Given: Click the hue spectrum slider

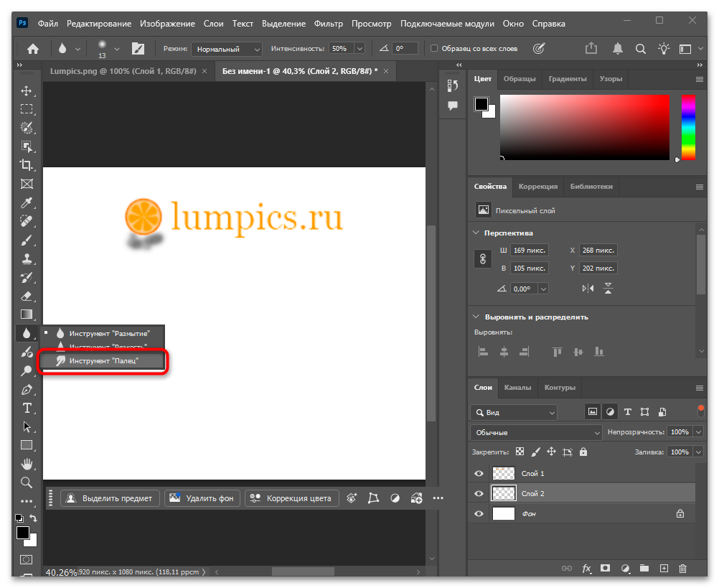Looking at the screenshot, I should (688, 128).
